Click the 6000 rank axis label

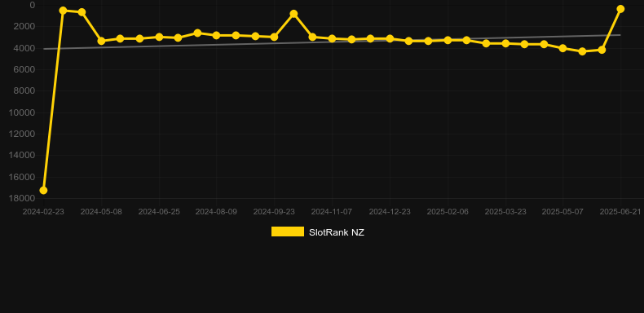tap(25, 69)
